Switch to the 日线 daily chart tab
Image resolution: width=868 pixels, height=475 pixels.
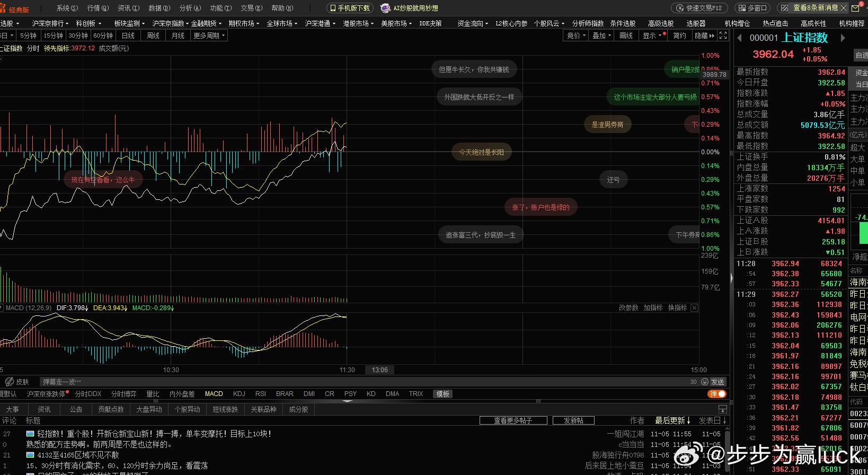click(x=128, y=36)
